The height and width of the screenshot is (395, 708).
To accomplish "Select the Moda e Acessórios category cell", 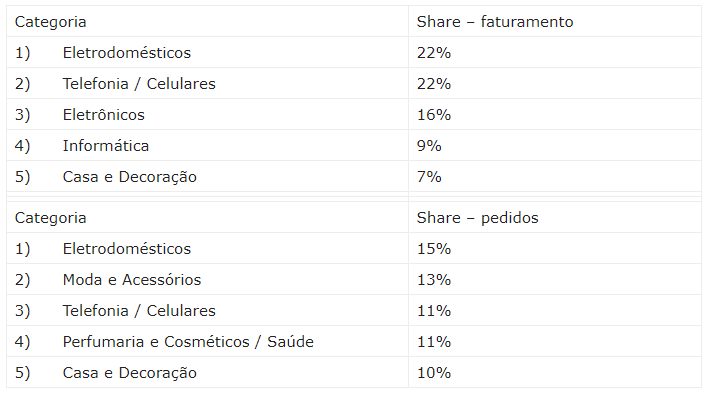I will click(x=207, y=279).
